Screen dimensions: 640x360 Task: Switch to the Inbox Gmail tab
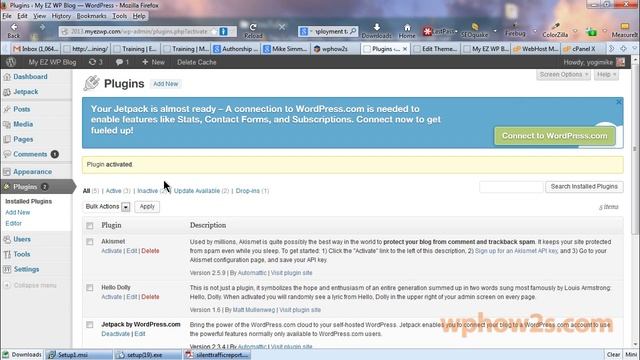36,49
